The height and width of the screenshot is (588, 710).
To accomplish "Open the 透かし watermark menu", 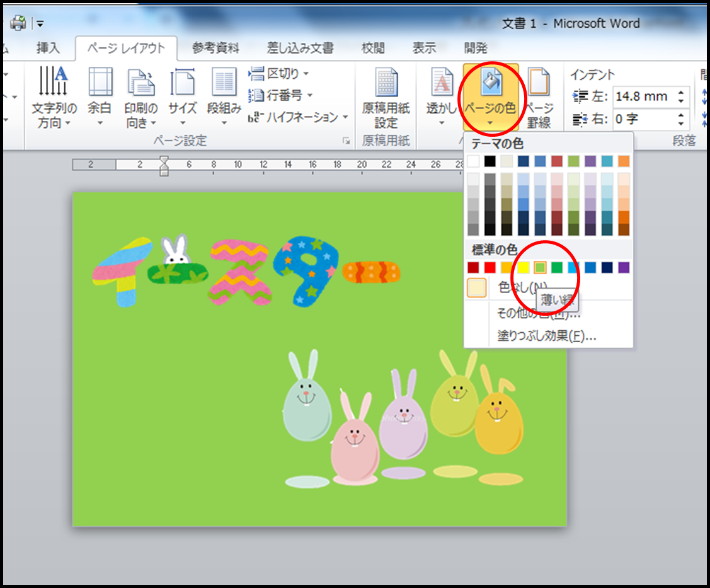I will pyautogui.click(x=442, y=97).
